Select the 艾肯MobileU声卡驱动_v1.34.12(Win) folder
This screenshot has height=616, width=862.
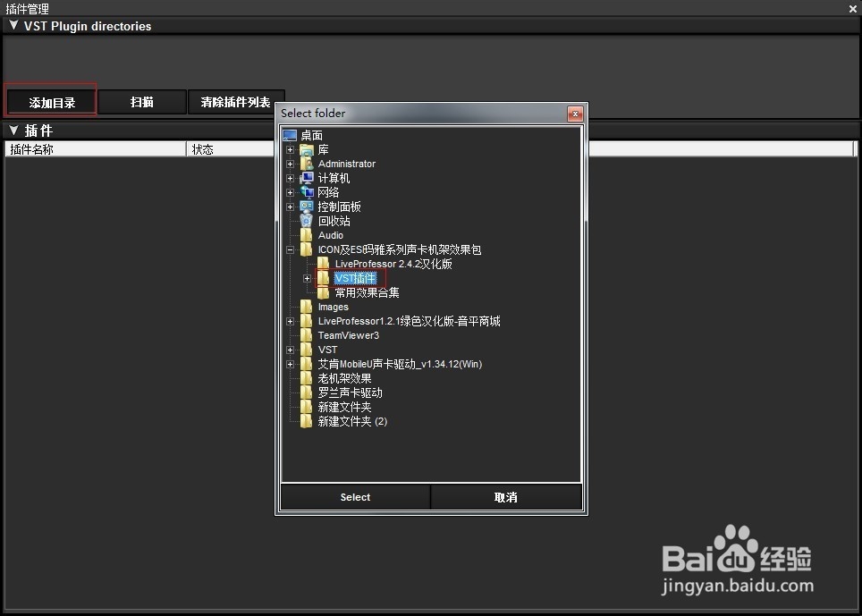coord(400,364)
